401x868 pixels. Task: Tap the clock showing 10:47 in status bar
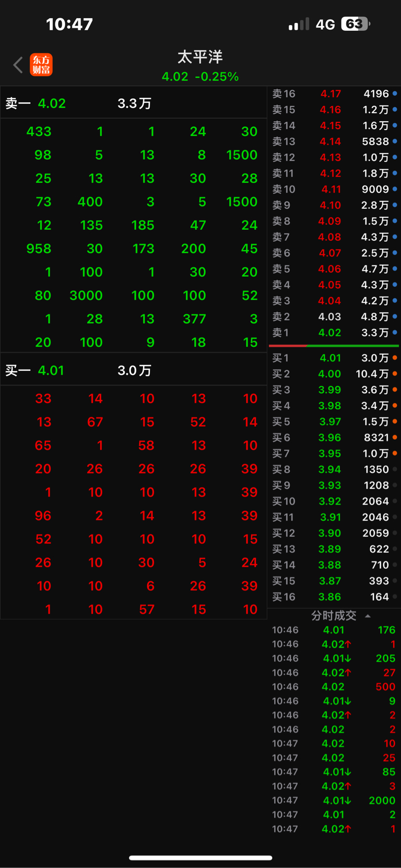(x=69, y=24)
